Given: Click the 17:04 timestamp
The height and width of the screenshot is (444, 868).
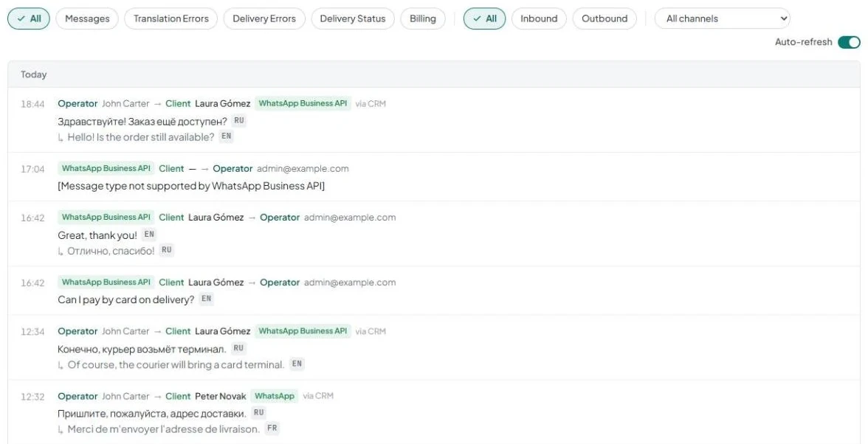Looking at the screenshot, I should tap(32, 169).
